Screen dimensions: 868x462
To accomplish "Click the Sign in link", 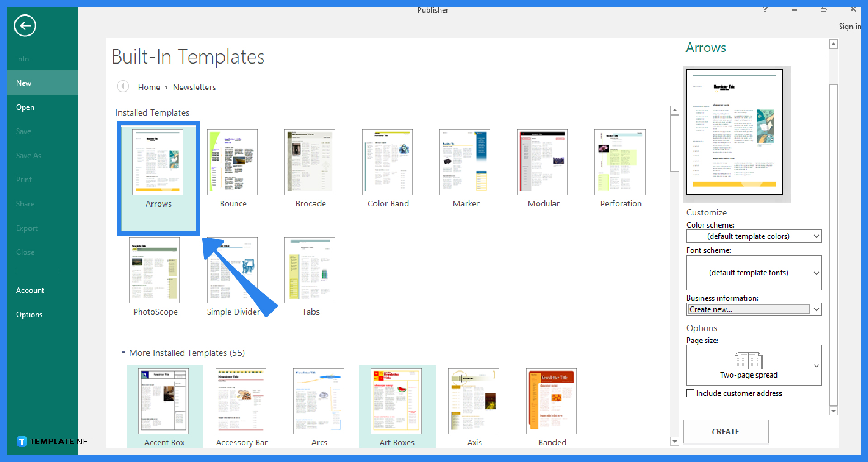I will (849, 27).
